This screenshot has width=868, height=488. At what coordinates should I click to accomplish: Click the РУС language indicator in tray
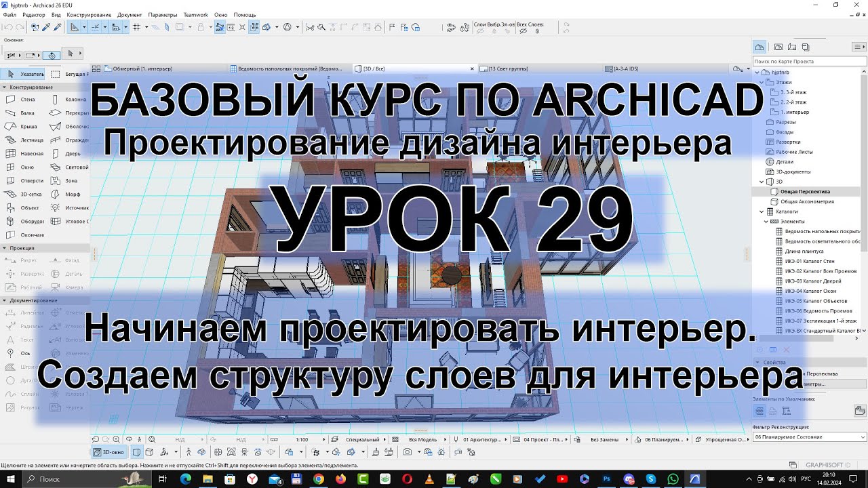[x=806, y=479]
